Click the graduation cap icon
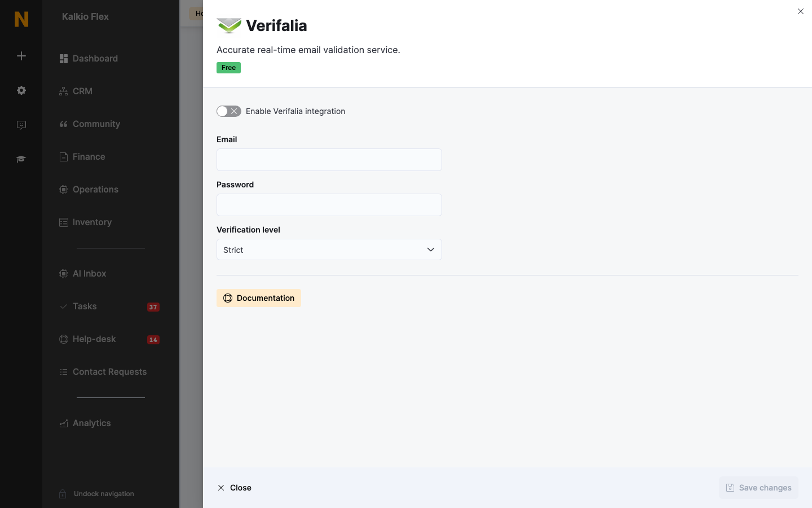 21,159
